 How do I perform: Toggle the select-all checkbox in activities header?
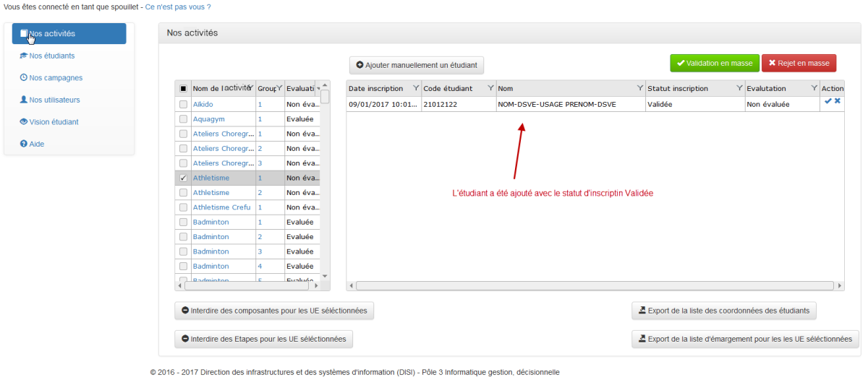183,89
